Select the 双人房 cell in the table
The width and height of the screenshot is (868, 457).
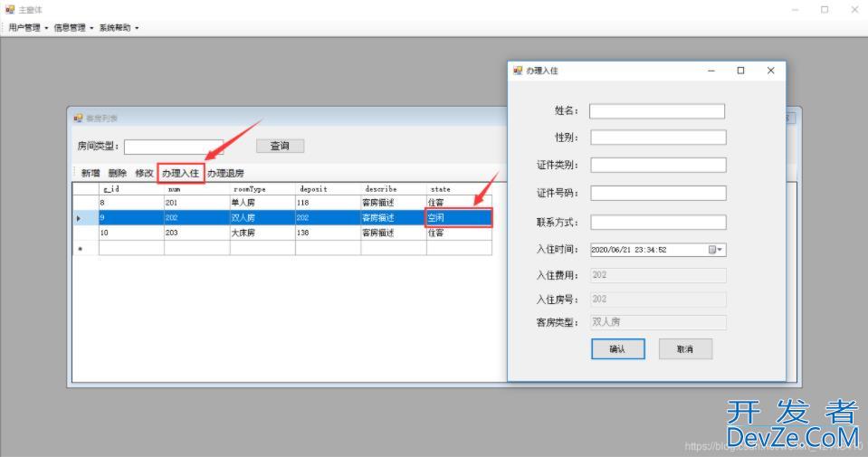coord(262,217)
